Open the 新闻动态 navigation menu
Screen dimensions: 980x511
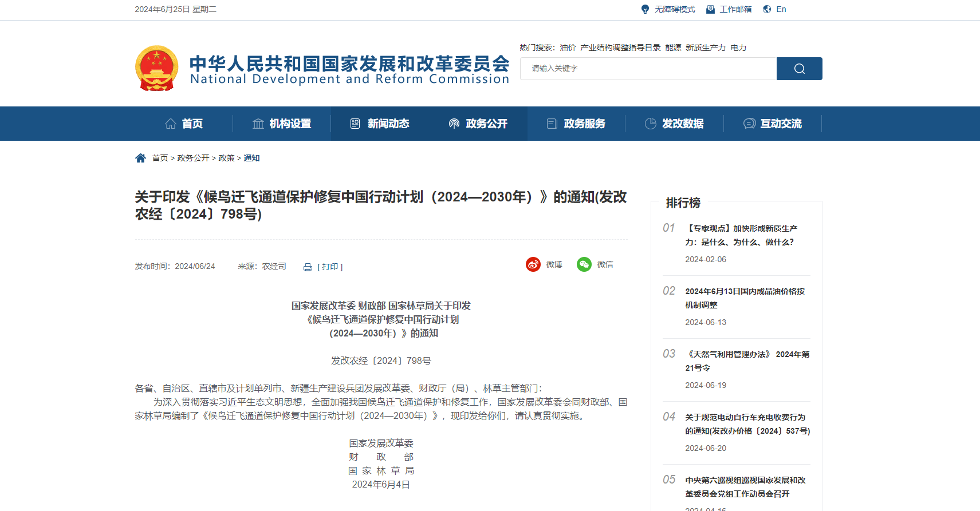[380, 124]
